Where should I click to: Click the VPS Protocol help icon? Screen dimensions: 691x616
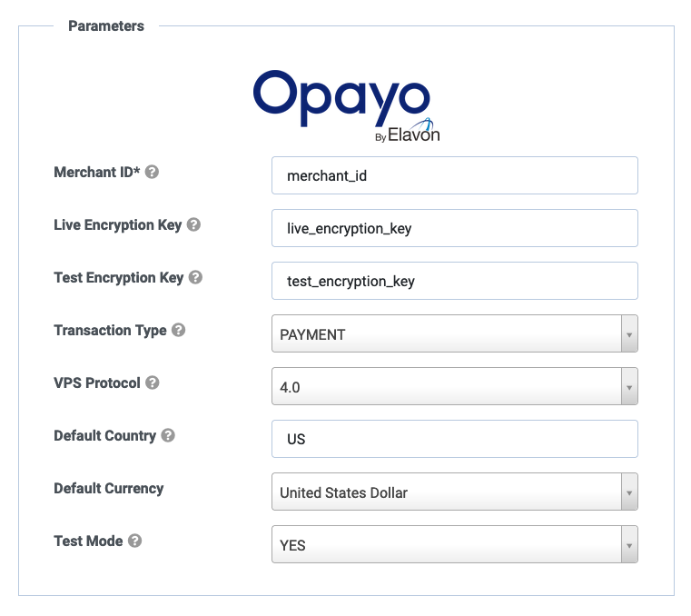153,383
